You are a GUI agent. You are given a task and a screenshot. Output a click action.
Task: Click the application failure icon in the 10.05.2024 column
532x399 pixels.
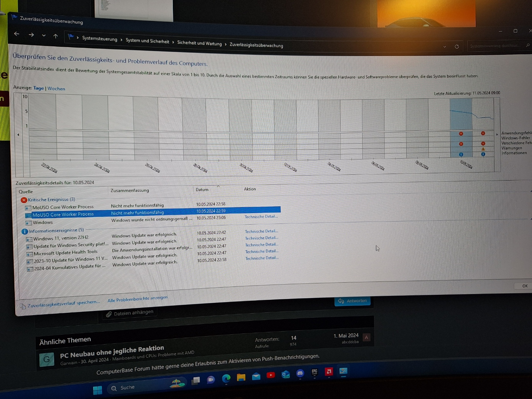[x=461, y=134]
